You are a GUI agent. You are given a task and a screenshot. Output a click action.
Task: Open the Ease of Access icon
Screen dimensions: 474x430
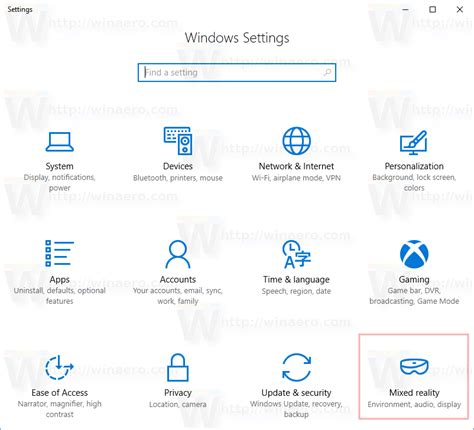59,367
